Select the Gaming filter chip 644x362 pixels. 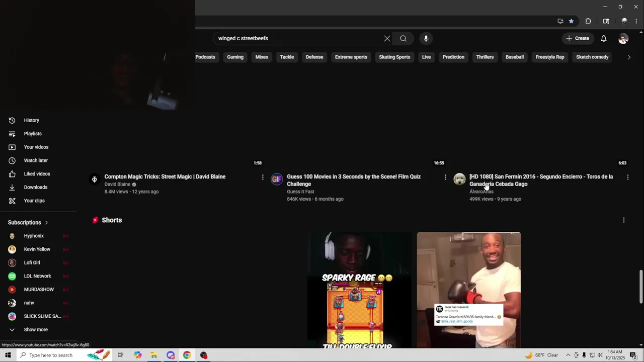click(x=235, y=57)
